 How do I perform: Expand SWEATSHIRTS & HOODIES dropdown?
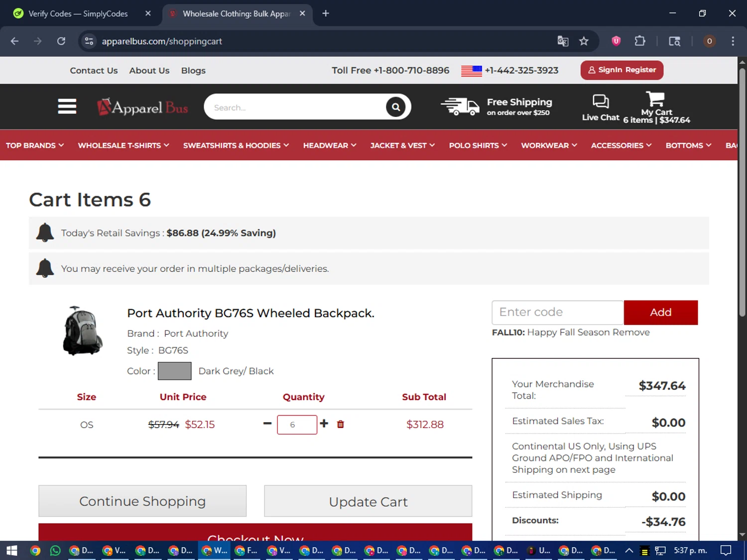236,145
